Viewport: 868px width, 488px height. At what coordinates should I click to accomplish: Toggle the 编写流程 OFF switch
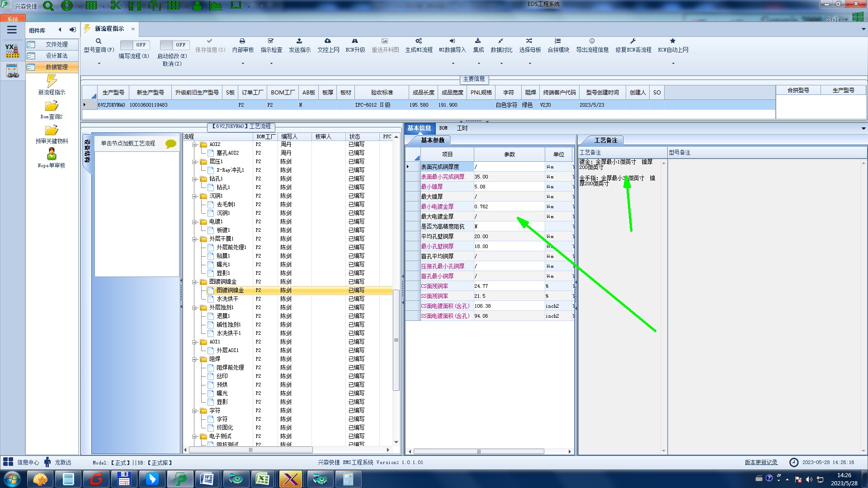(x=135, y=45)
